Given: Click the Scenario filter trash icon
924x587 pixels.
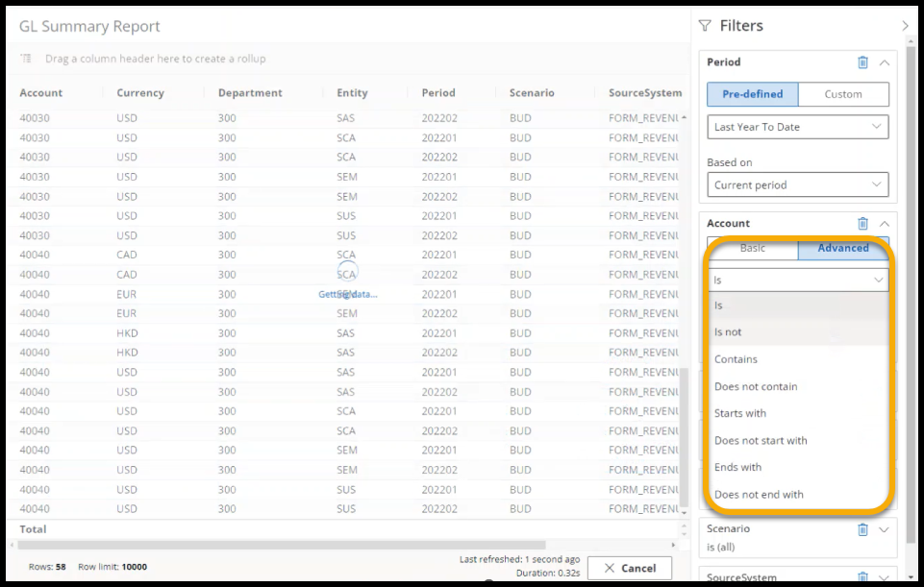Looking at the screenshot, I should click(862, 529).
